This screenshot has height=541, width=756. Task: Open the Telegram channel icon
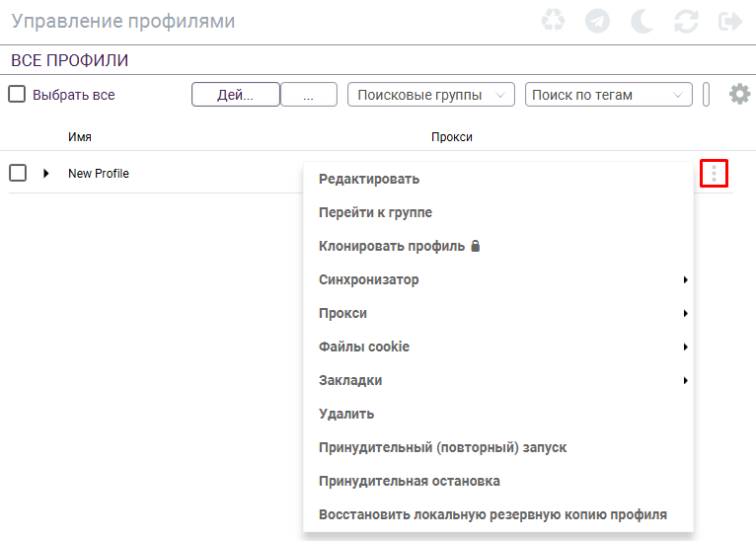tap(597, 21)
